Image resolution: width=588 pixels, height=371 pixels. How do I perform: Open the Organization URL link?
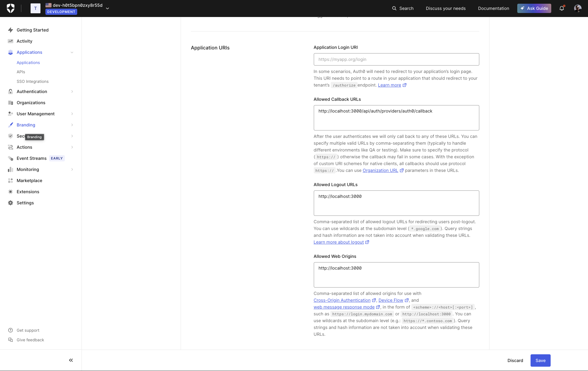point(383,170)
